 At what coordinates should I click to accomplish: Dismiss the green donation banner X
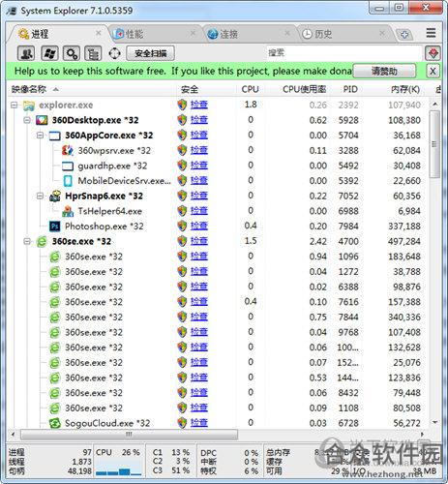click(433, 71)
